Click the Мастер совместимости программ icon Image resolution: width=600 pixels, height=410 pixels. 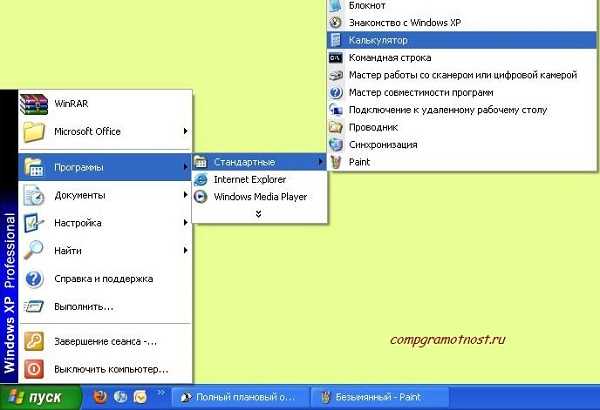pos(336,93)
